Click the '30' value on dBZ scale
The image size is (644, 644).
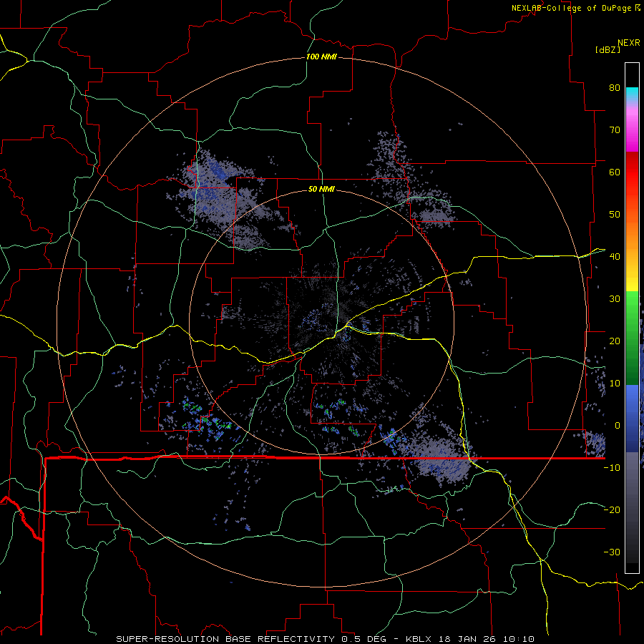click(615, 298)
